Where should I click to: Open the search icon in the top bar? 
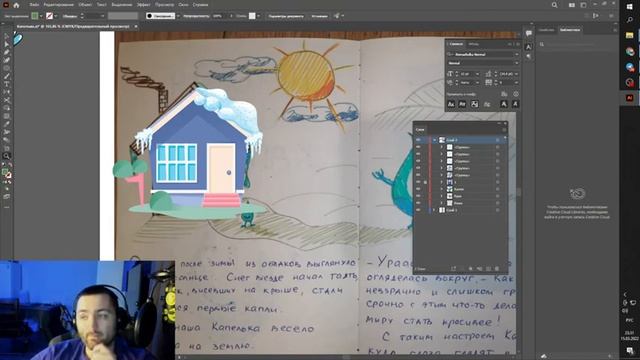coord(554,5)
